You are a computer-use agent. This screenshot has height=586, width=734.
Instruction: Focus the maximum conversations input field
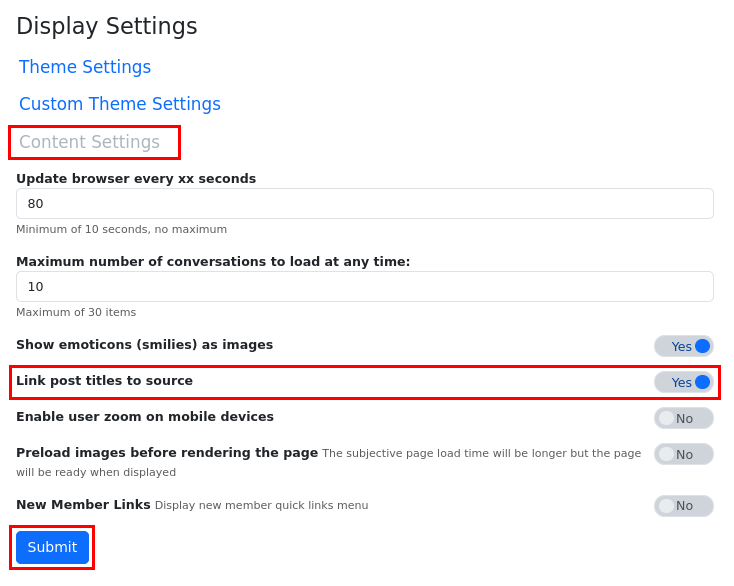point(364,286)
